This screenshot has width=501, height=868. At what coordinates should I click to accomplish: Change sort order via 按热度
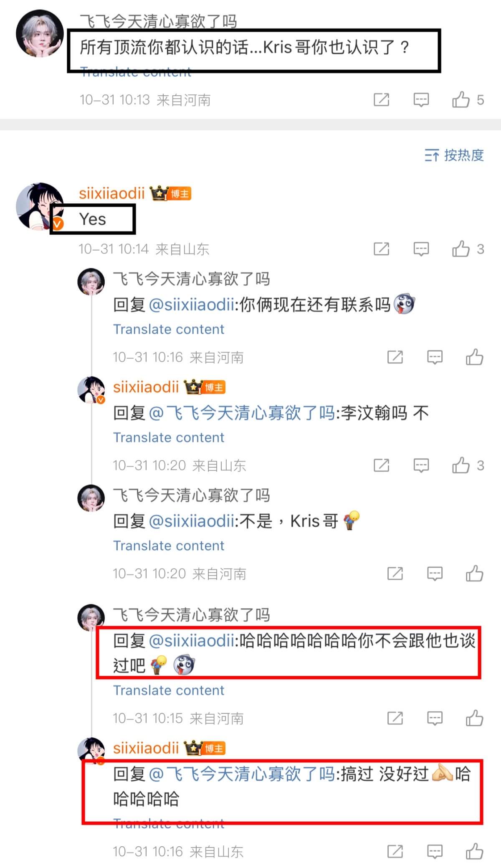click(x=454, y=155)
